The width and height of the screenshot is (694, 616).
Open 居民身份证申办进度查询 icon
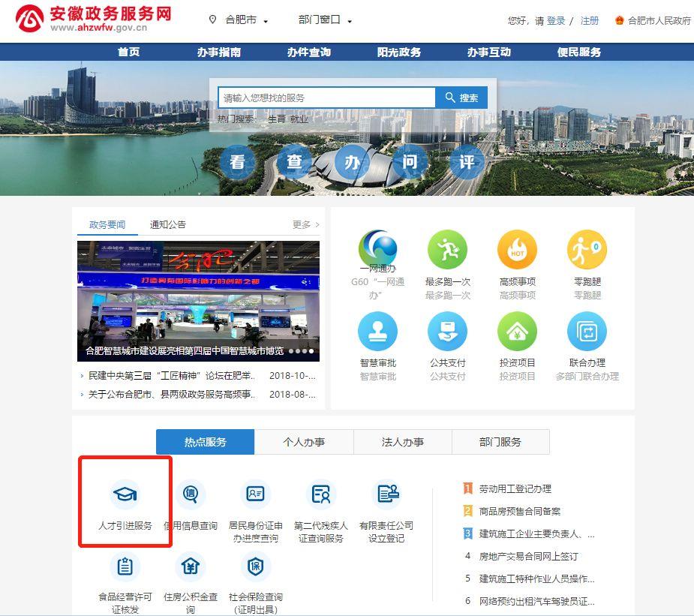click(256, 494)
